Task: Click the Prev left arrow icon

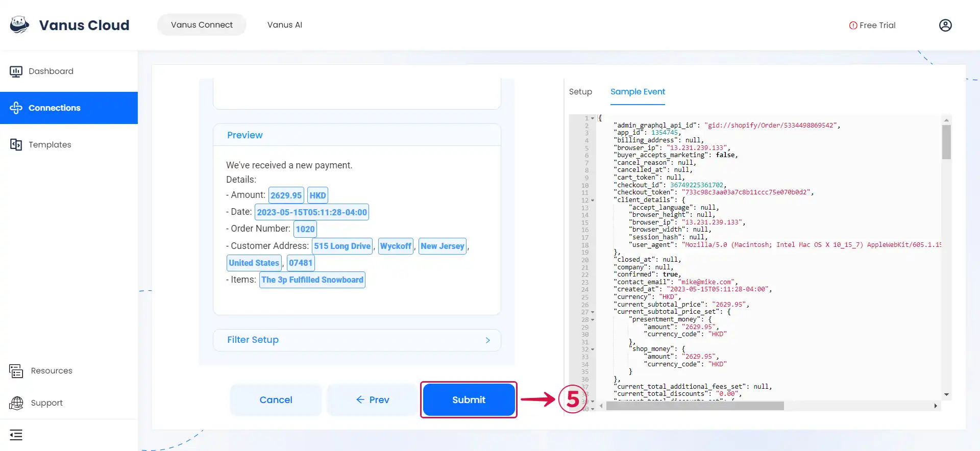Action: (360, 399)
